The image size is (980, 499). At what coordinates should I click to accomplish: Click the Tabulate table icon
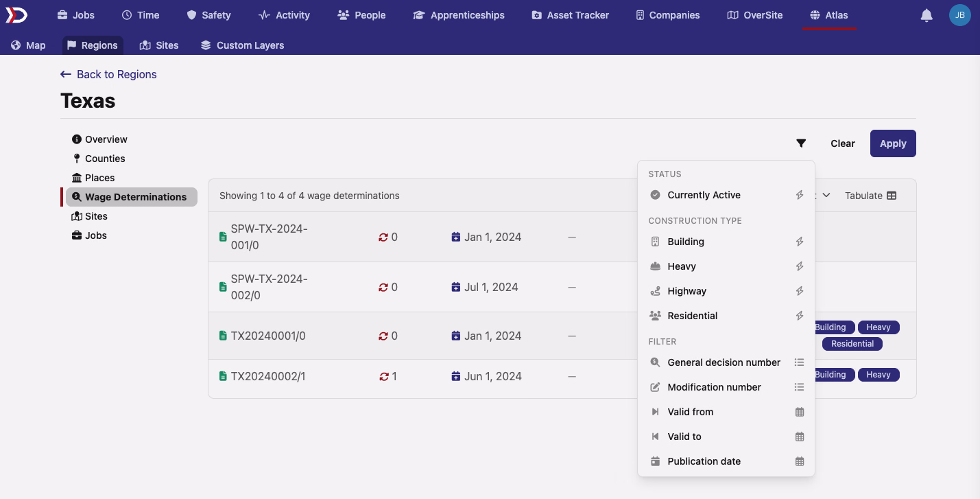click(x=892, y=196)
